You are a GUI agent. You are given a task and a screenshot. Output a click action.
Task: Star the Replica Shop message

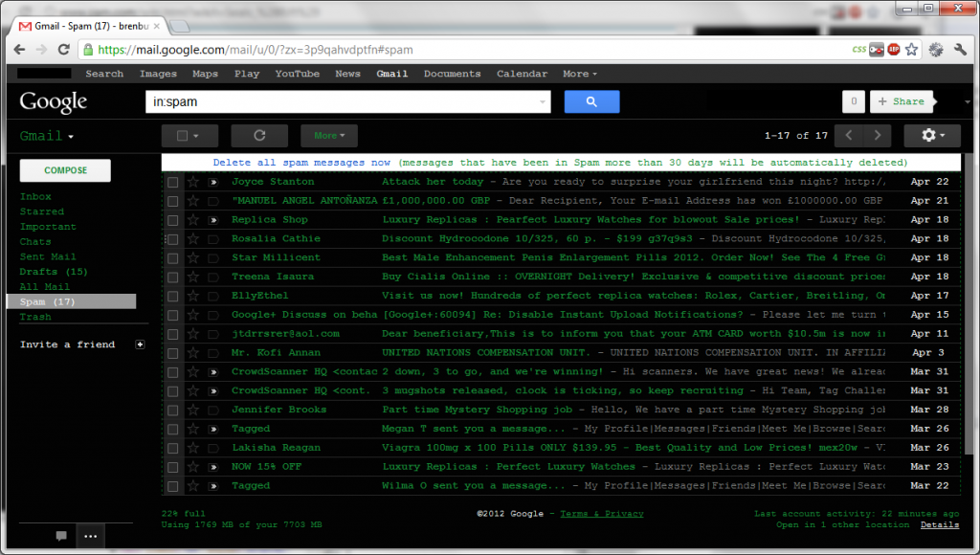pyautogui.click(x=193, y=220)
